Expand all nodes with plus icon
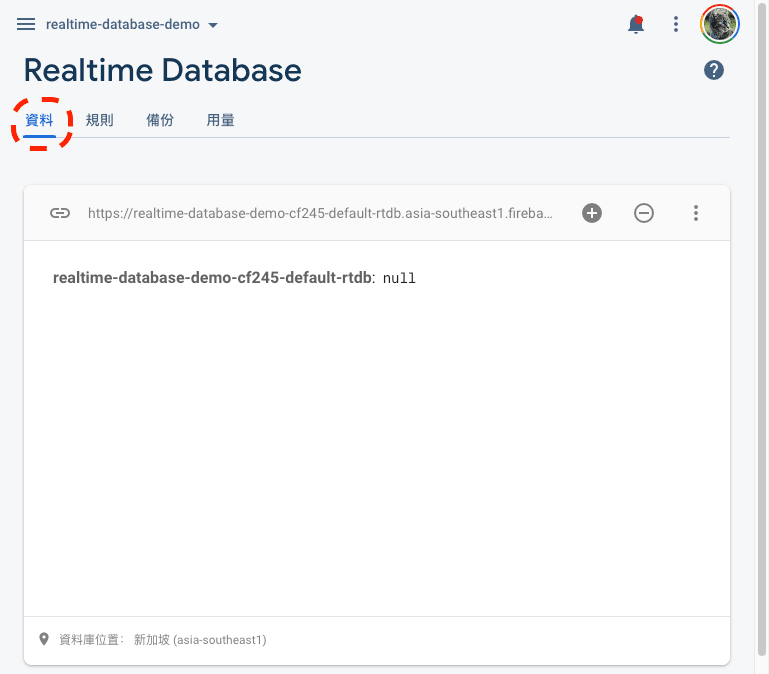The image size is (769, 674). pos(592,213)
